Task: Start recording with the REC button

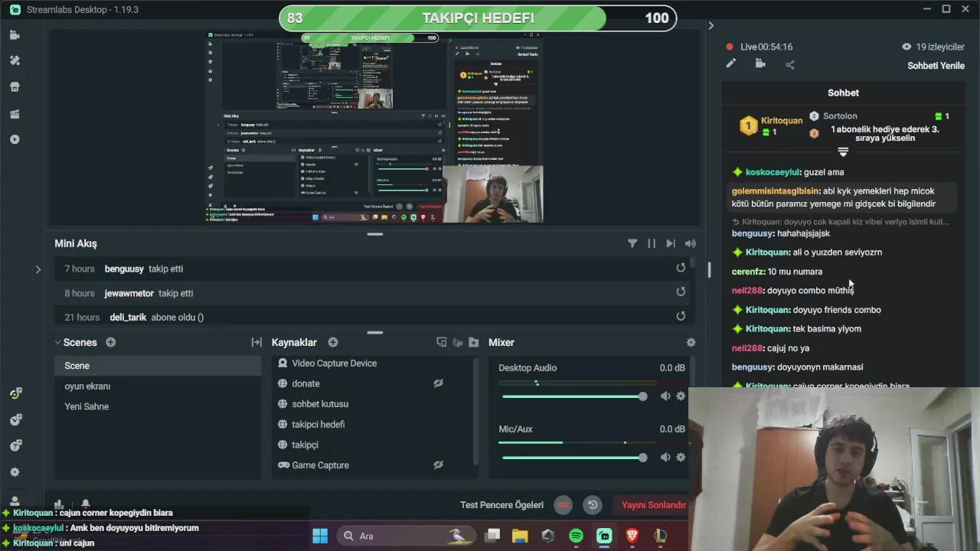Action: [x=563, y=504]
